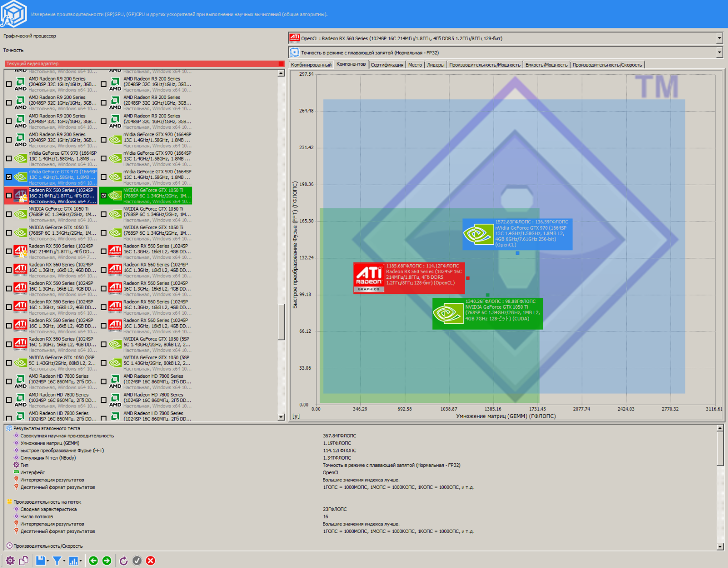
Task: Open the save icon's dropdown arrow
Action: coord(48,561)
